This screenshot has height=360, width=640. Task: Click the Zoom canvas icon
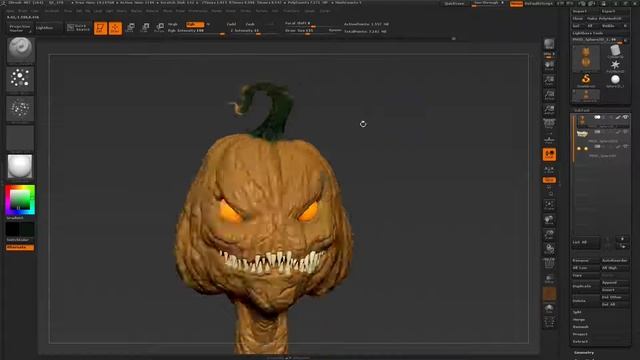pyautogui.click(x=549, y=80)
